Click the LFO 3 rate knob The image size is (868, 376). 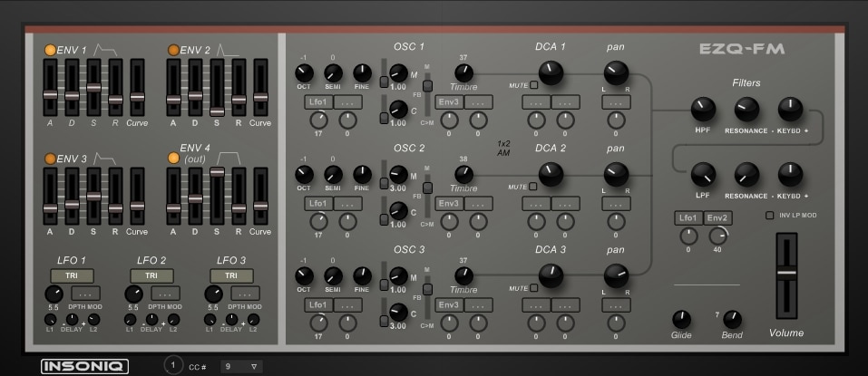214,294
